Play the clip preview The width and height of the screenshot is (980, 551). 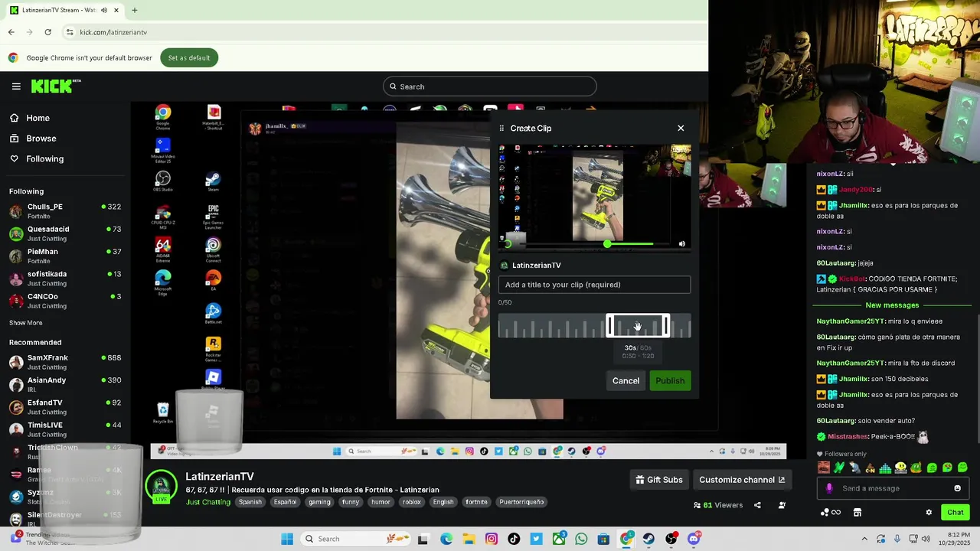507,244
